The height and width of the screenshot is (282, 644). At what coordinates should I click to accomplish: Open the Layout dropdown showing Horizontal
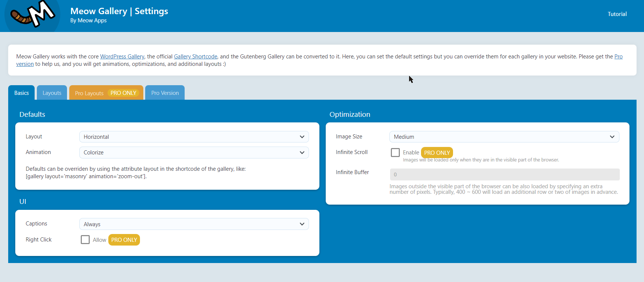coord(194,137)
